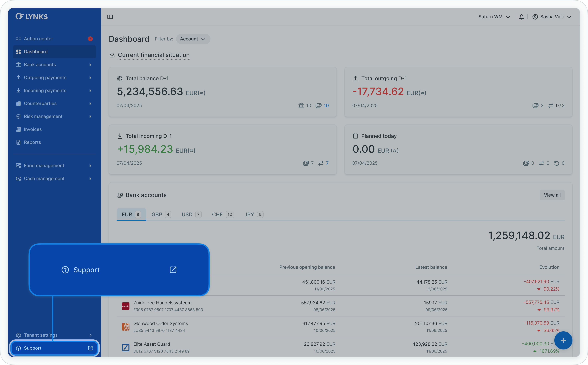588x365 pixels.
Task: Click Support external link icon in sidebar
Action: point(90,348)
